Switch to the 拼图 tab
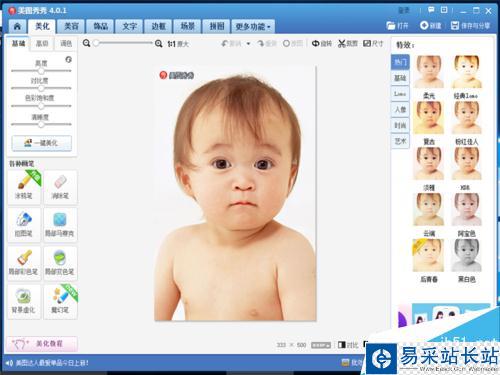Image resolution: width=500 pixels, height=375 pixels. point(217,26)
